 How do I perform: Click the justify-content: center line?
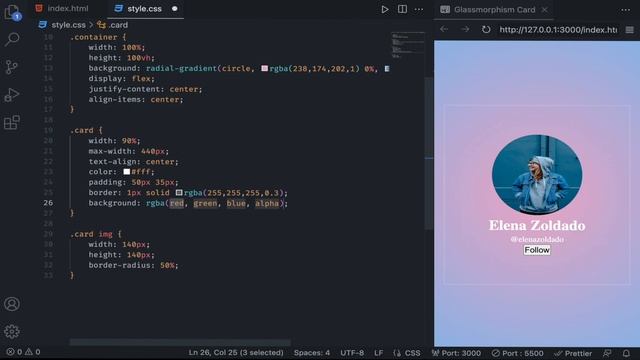(145, 89)
